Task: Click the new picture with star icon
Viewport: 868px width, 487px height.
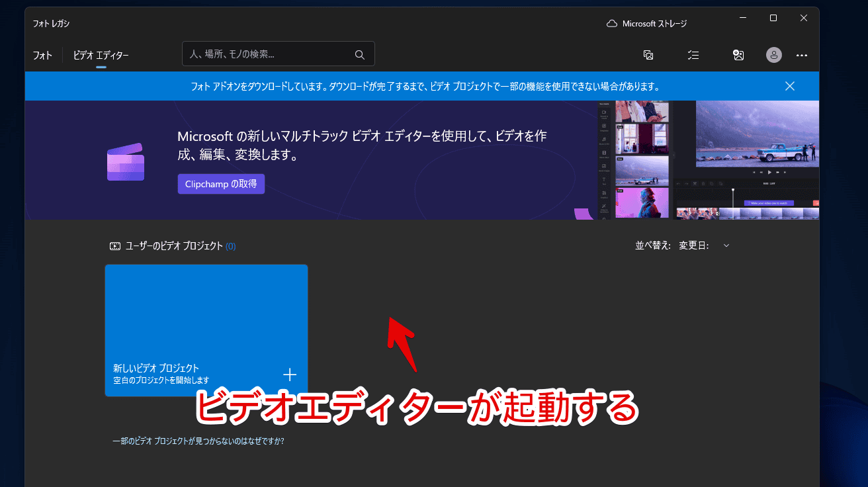Action: pyautogui.click(x=738, y=56)
